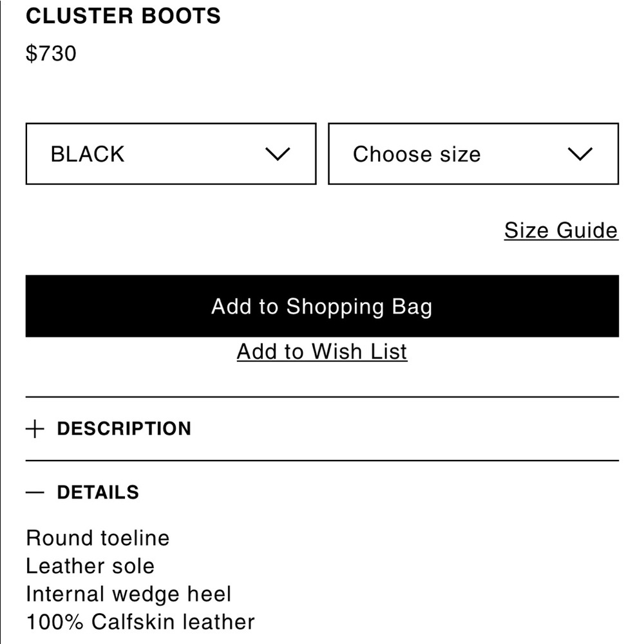This screenshot has width=644, height=644.
Task: Click Add to Shopping Bag
Action: 322,306
